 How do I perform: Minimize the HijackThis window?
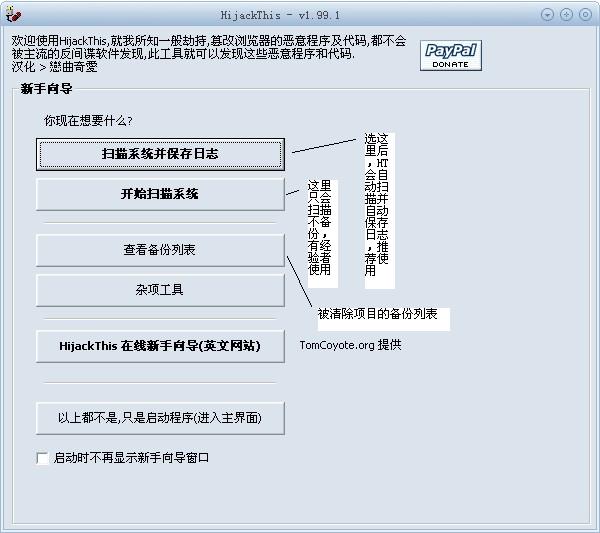[548, 15]
